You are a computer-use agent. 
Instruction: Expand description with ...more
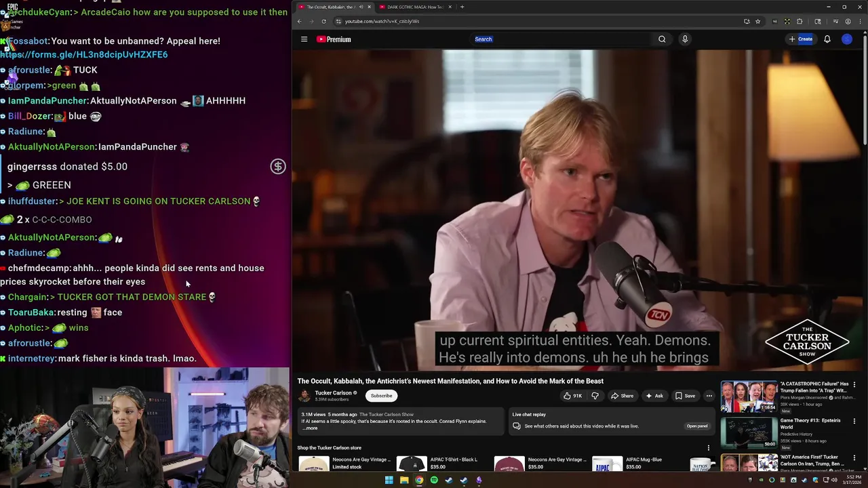[310, 428]
